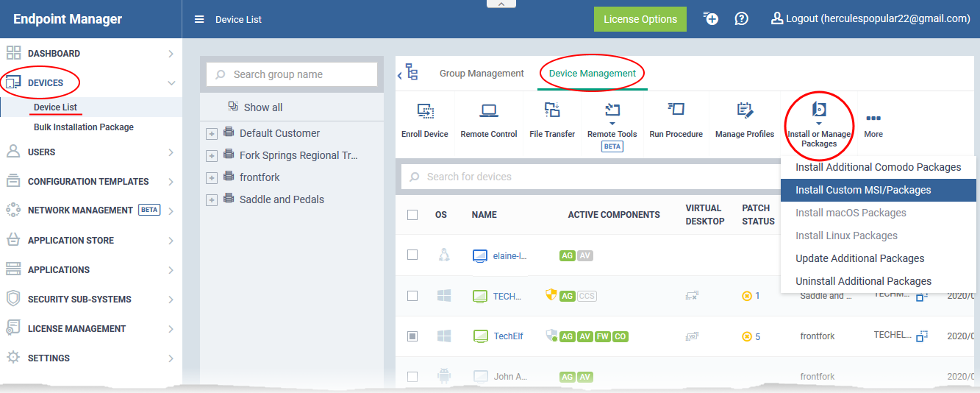Click Remote Tools BETA toolbar icon

(x=612, y=110)
